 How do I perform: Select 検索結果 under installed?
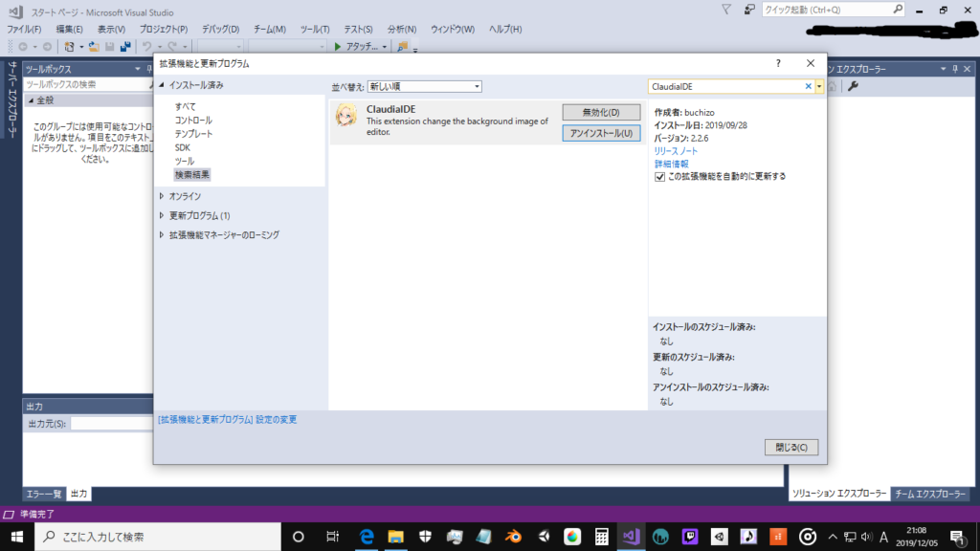191,175
